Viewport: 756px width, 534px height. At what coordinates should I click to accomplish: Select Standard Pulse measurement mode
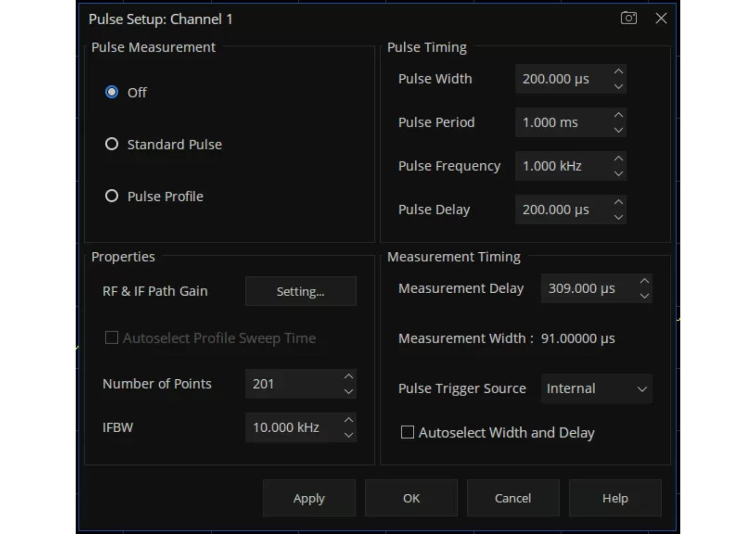click(112, 145)
